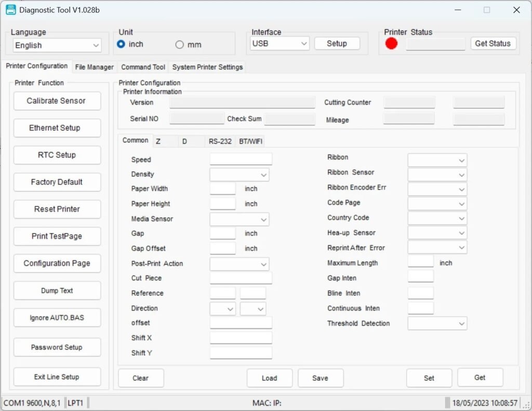Screen dimensions: 532x411
Task: Switch to the File Manager tab
Action: (94, 67)
